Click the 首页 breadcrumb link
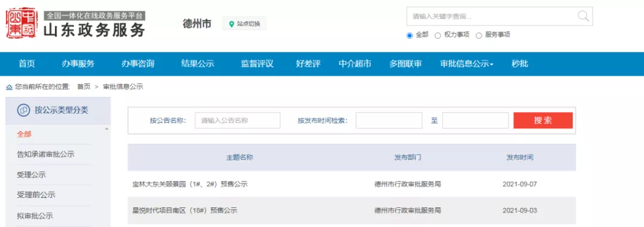This screenshot has height=227, width=644. click(x=84, y=87)
